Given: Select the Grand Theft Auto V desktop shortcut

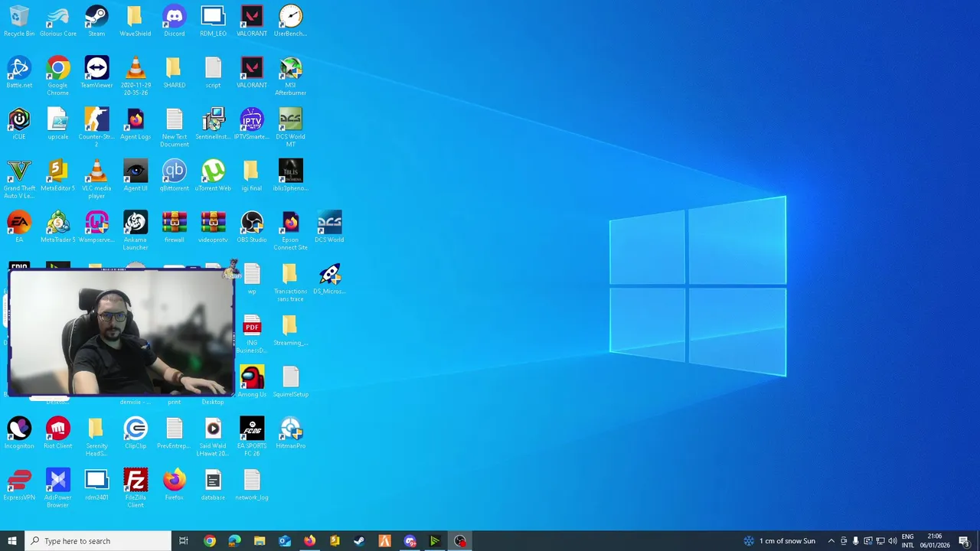Looking at the screenshot, I should (x=19, y=179).
